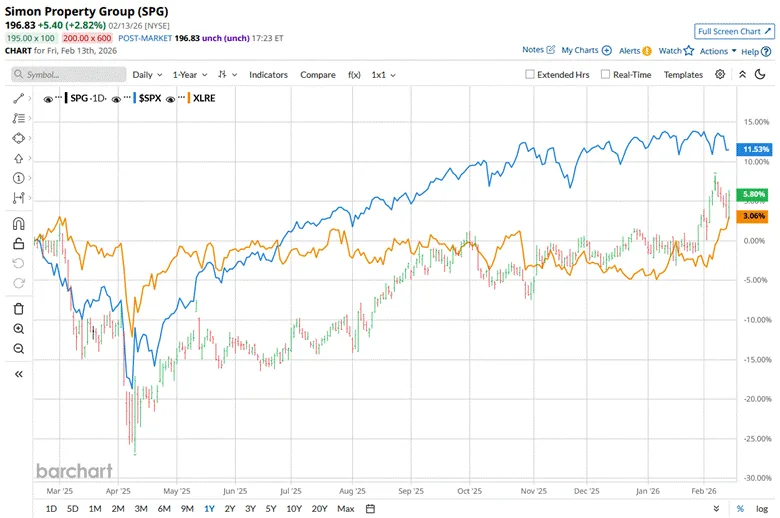Screen dimensions: 780x518
Task: Select the 1D time range
Action: [x=51, y=509]
